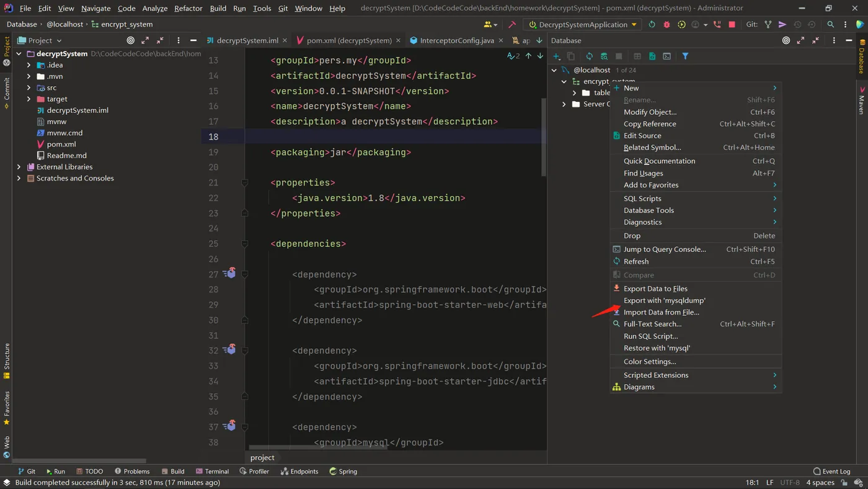Toggle the Project tool window side tab
This screenshot has width=868, height=489.
pos(7,51)
